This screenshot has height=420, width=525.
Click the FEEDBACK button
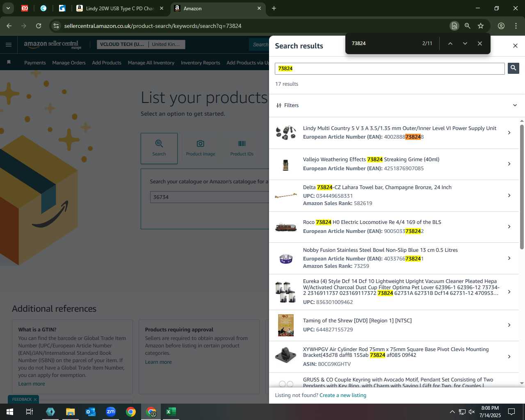(x=22, y=399)
